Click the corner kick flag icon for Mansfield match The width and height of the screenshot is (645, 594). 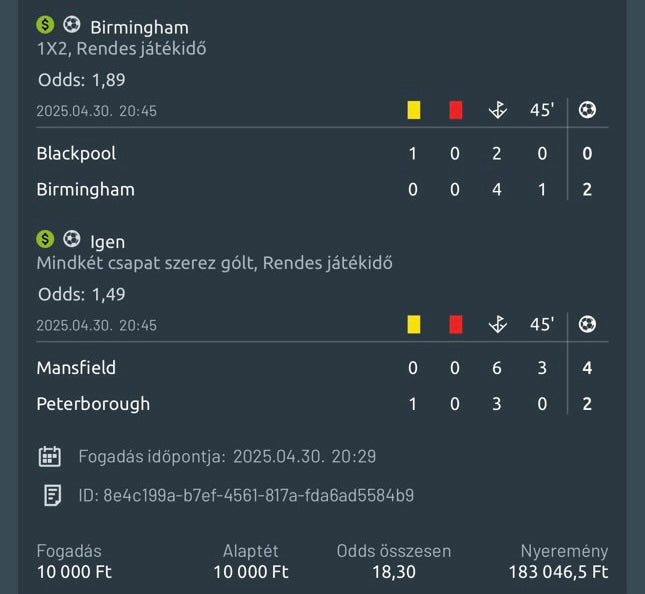(x=497, y=324)
